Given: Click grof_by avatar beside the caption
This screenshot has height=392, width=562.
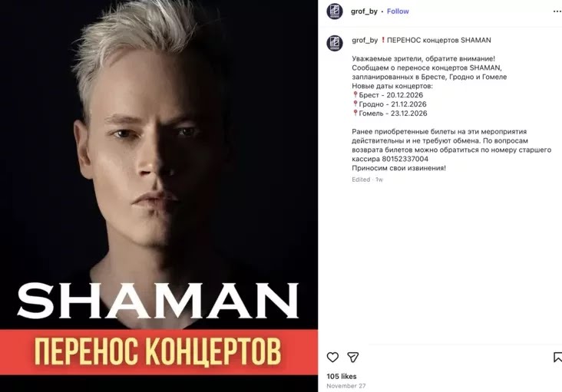Looking at the screenshot, I should point(335,43).
